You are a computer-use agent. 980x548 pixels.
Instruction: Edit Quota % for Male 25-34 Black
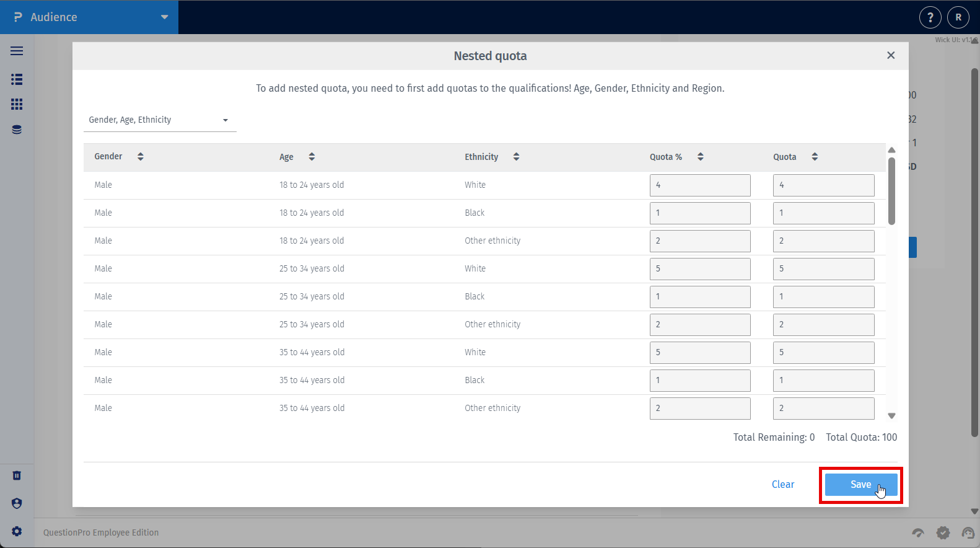(x=700, y=297)
